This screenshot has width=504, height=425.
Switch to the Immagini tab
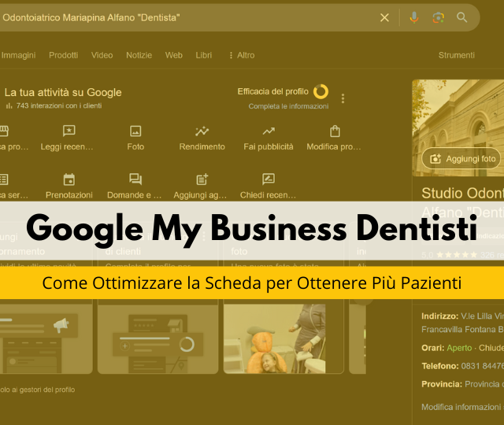[x=18, y=55]
